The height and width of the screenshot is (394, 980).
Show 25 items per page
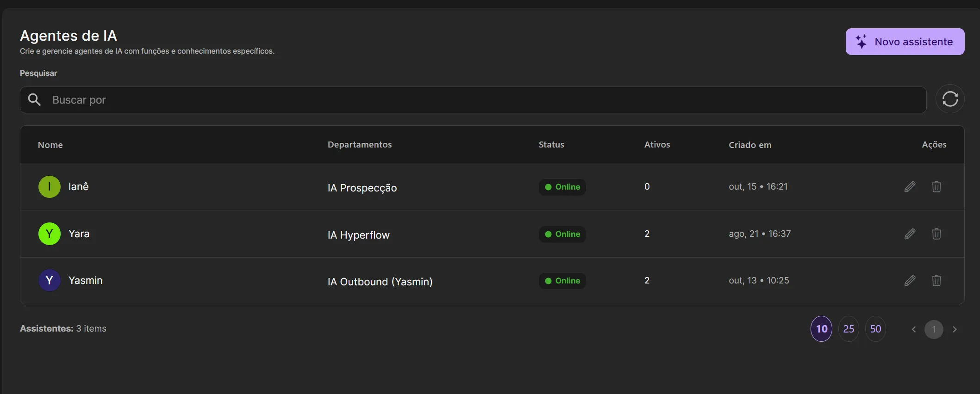pyautogui.click(x=849, y=329)
